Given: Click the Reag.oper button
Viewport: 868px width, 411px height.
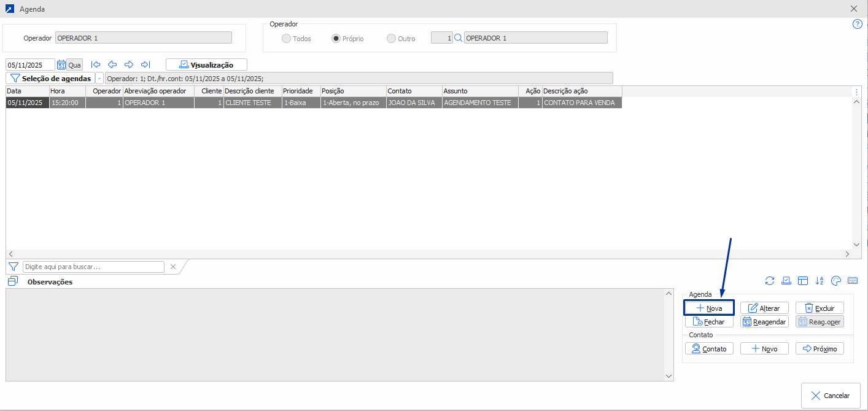Looking at the screenshot, I should [820, 321].
